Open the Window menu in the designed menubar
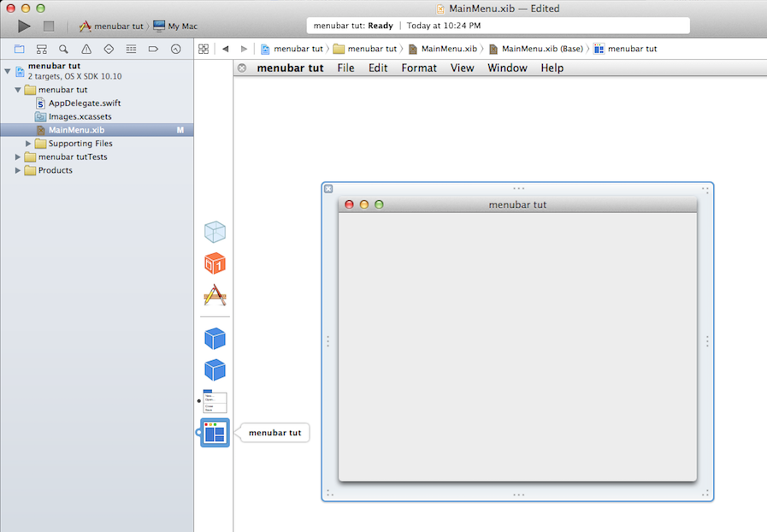This screenshot has width=767, height=532. [x=507, y=68]
